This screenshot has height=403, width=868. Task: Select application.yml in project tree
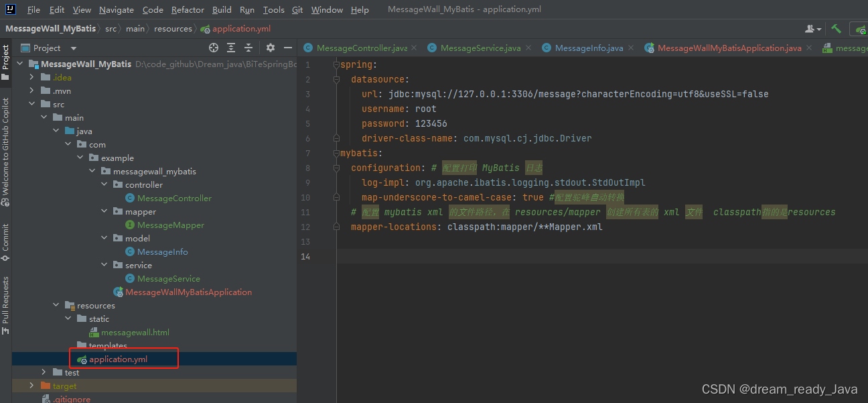(x=118, y=359)
